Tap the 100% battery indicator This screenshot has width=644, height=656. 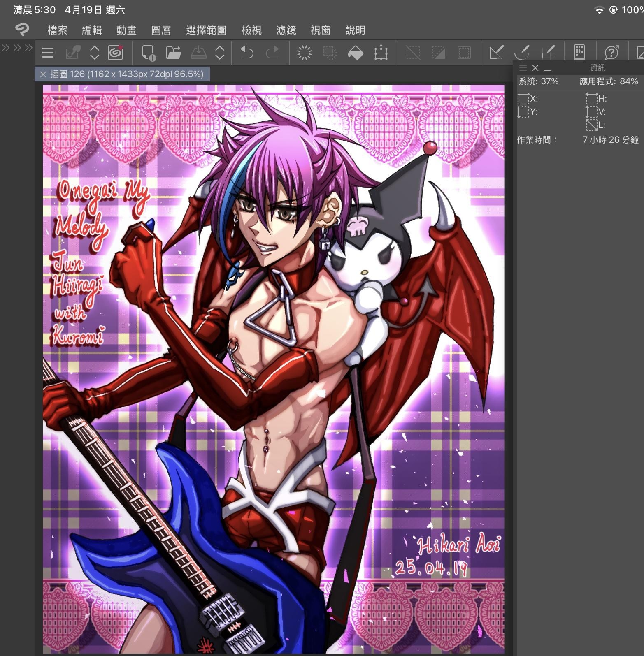(632, 10)
